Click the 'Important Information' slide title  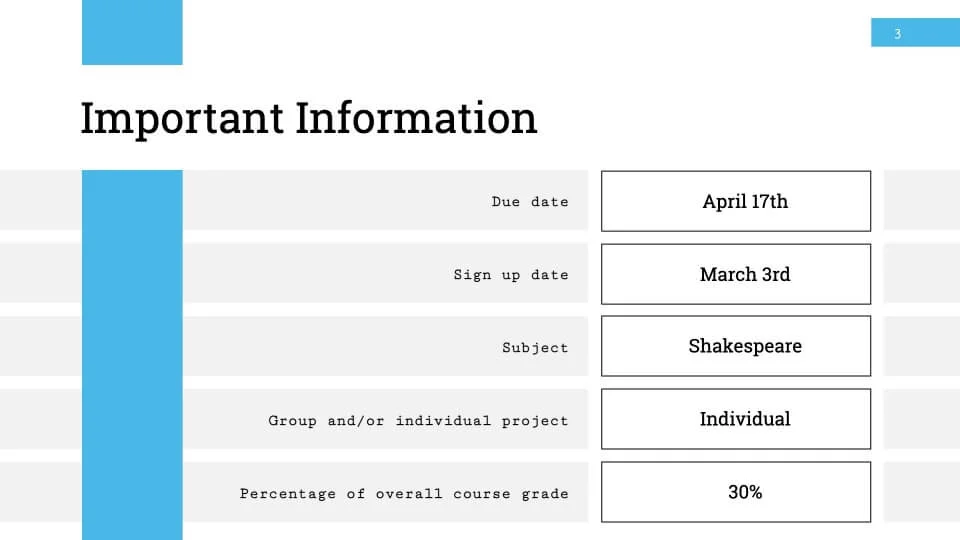(309, 118)
